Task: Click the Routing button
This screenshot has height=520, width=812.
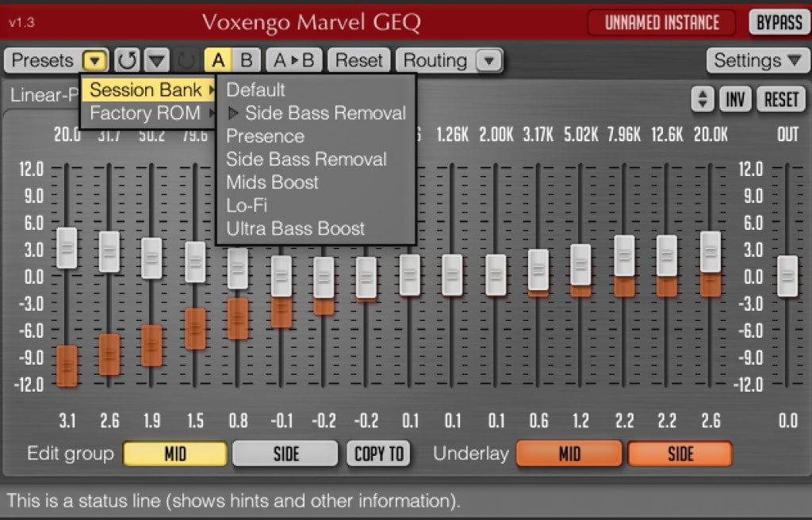Action: pos(435,60)
